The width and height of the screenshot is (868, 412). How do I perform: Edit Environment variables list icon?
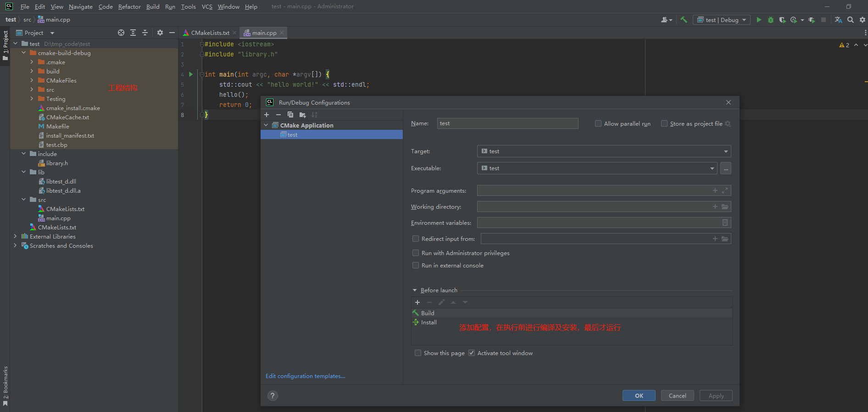click(x=725, y=223)
